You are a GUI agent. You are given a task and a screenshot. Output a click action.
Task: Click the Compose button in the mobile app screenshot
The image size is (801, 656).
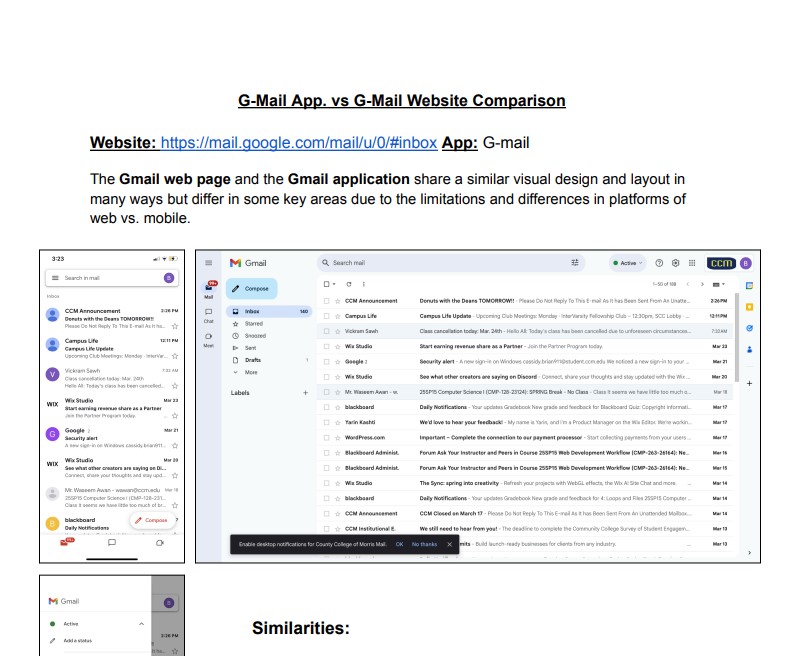(152, 520)
